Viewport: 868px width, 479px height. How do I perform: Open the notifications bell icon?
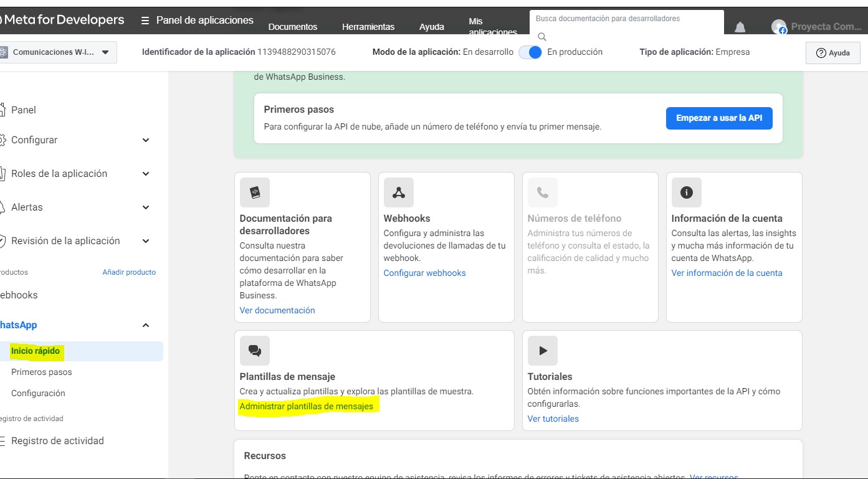point(740,27)
